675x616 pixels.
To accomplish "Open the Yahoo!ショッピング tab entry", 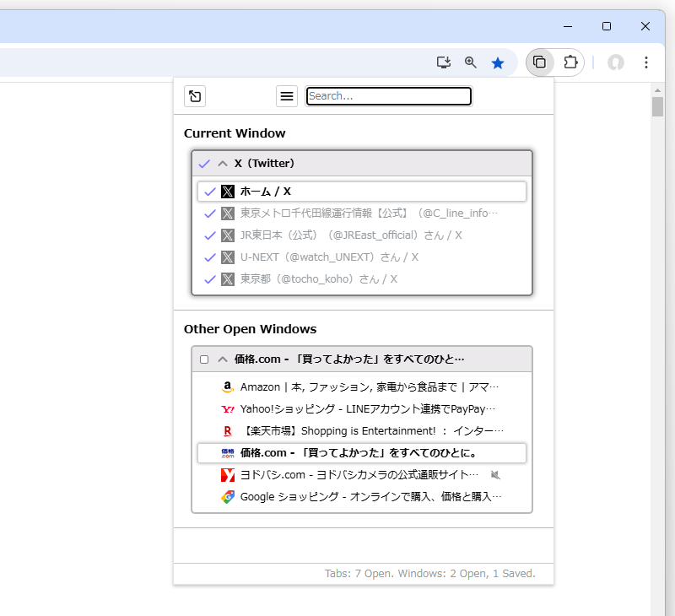I will click(x=362, y=409).
